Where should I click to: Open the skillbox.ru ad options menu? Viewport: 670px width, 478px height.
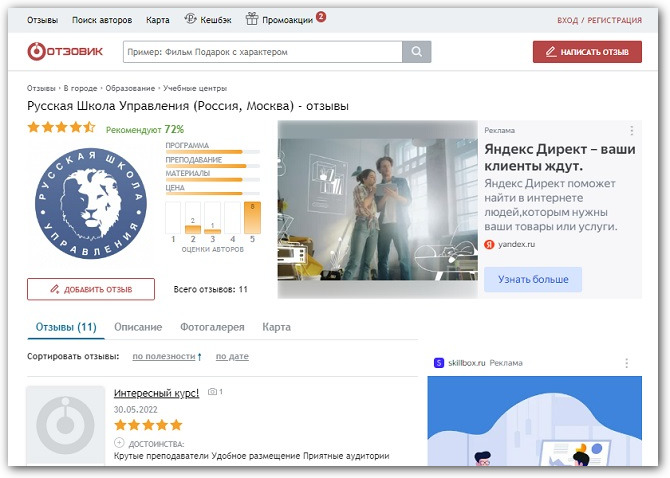pyautogui.click(x=627, y=363)
